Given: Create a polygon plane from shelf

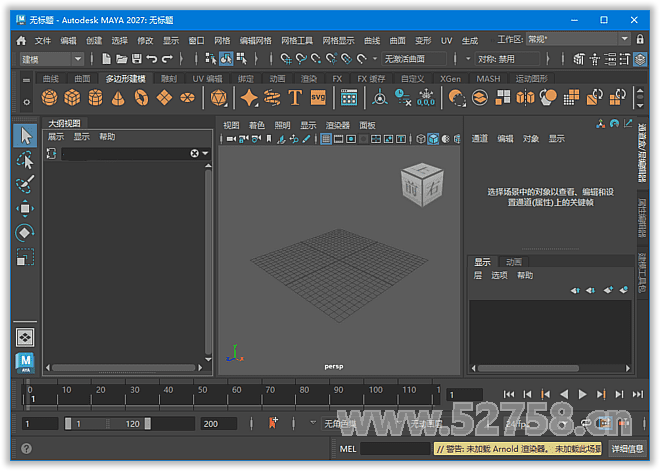Looking at the screenshot, I should pyautogui.click(x=164, y=98).
